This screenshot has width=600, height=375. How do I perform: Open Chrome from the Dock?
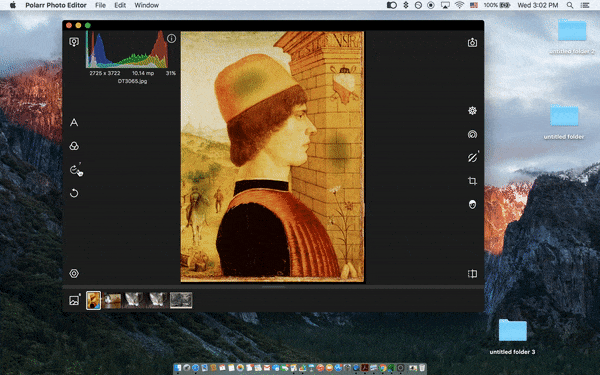(x=382, y=368)
